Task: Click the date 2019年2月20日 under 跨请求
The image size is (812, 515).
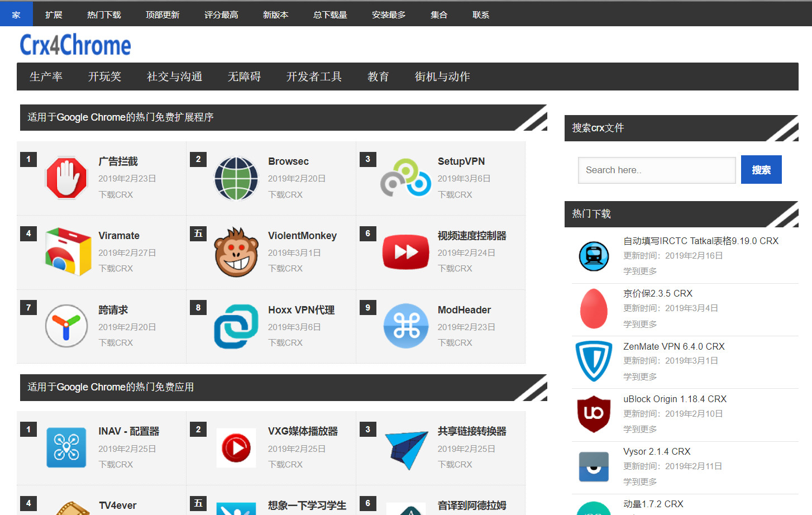Action: pyautogui.click(x=127, y=327)
